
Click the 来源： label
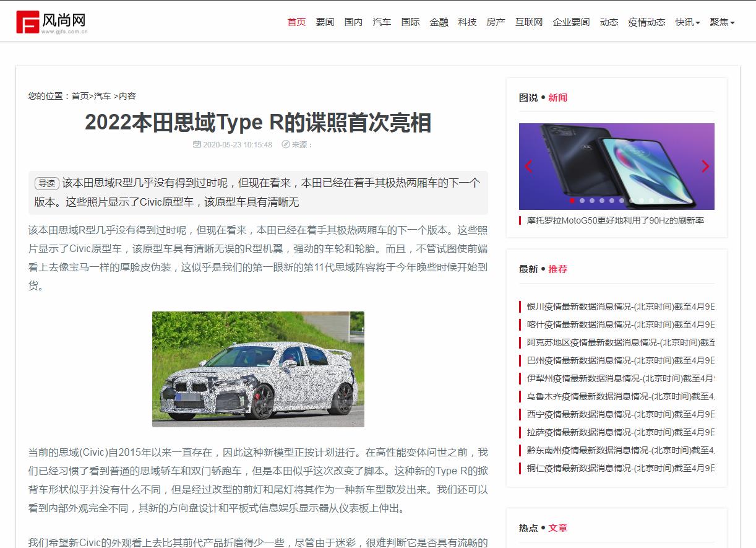[303, 145]
